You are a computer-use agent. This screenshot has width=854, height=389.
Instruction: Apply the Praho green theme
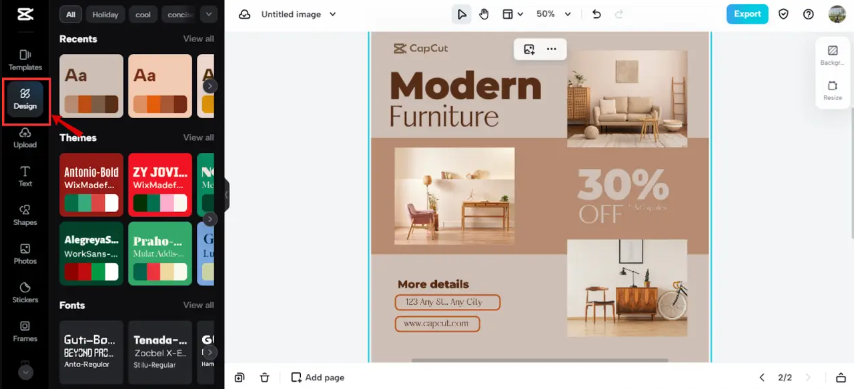[160, 253]
